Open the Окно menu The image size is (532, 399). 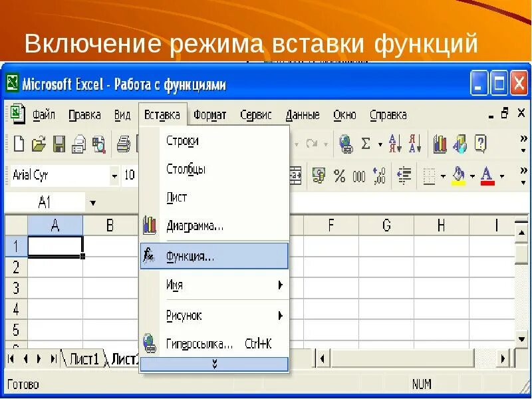pos(344,115)
